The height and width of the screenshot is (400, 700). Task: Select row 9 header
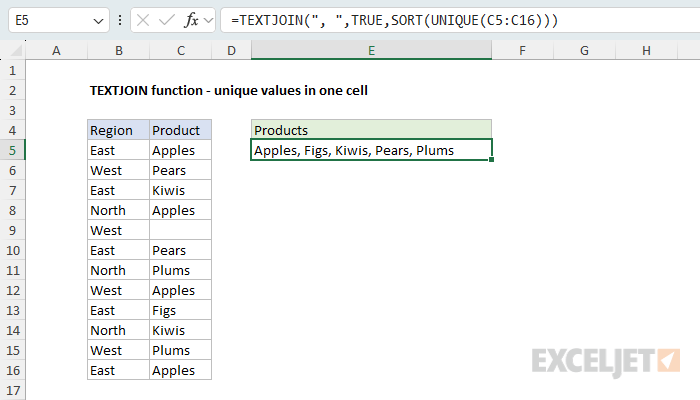12,230
